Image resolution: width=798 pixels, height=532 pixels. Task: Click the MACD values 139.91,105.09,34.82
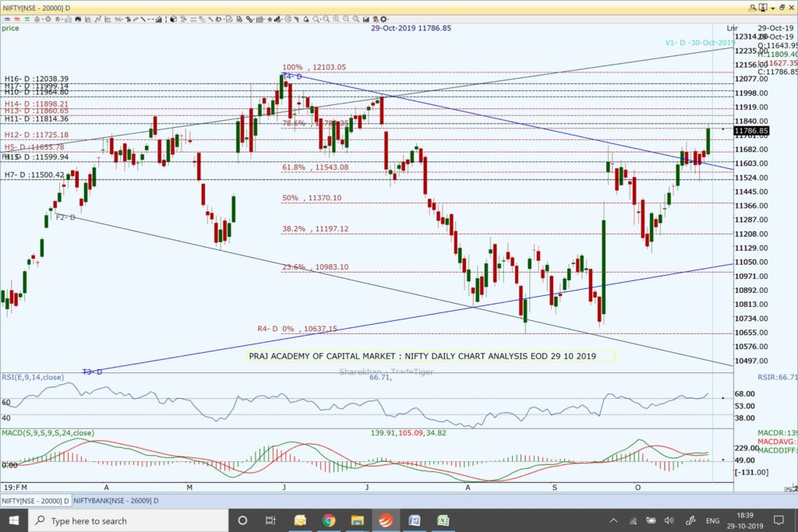(408, 433)
